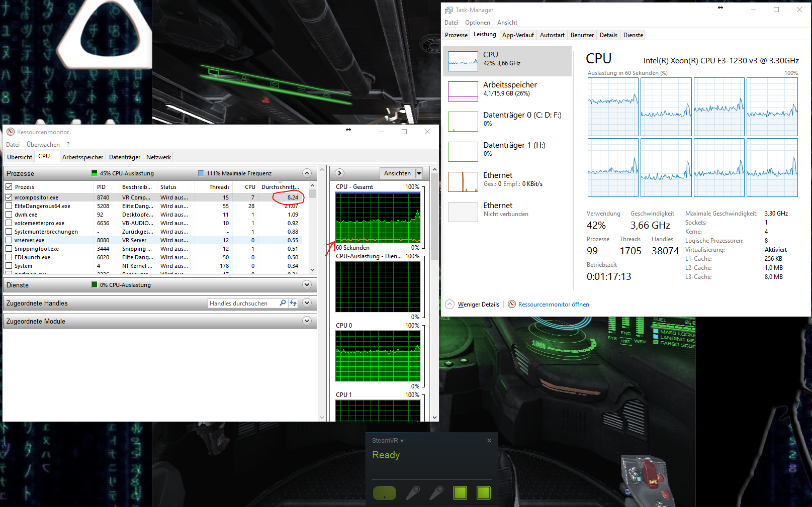The image size is (812, 507).
Task: Check the dwm.exe checkbox
Action: pos(9,215)
